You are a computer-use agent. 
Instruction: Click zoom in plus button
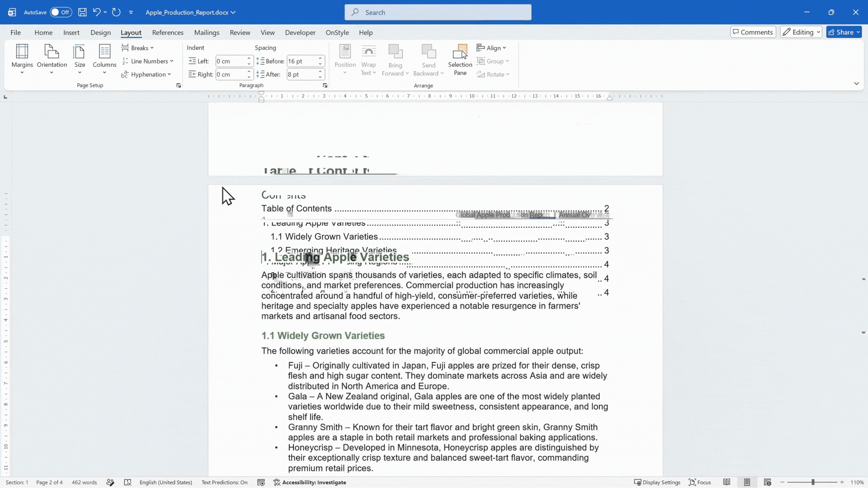842,482
